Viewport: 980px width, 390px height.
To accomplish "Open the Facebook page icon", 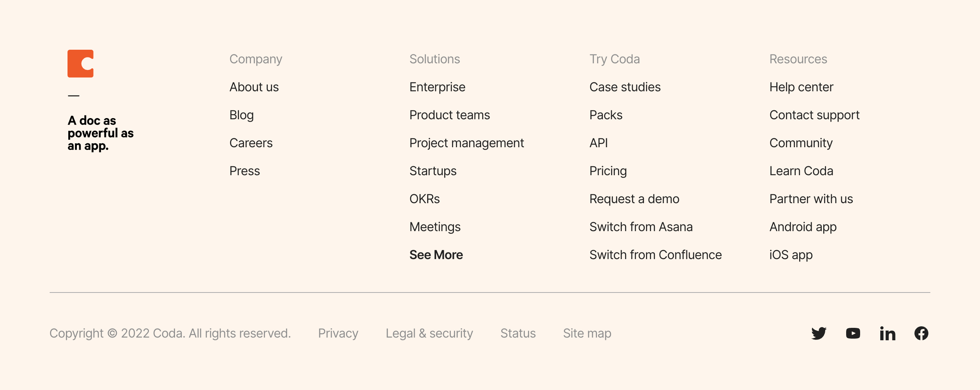I will pos(921,333).
